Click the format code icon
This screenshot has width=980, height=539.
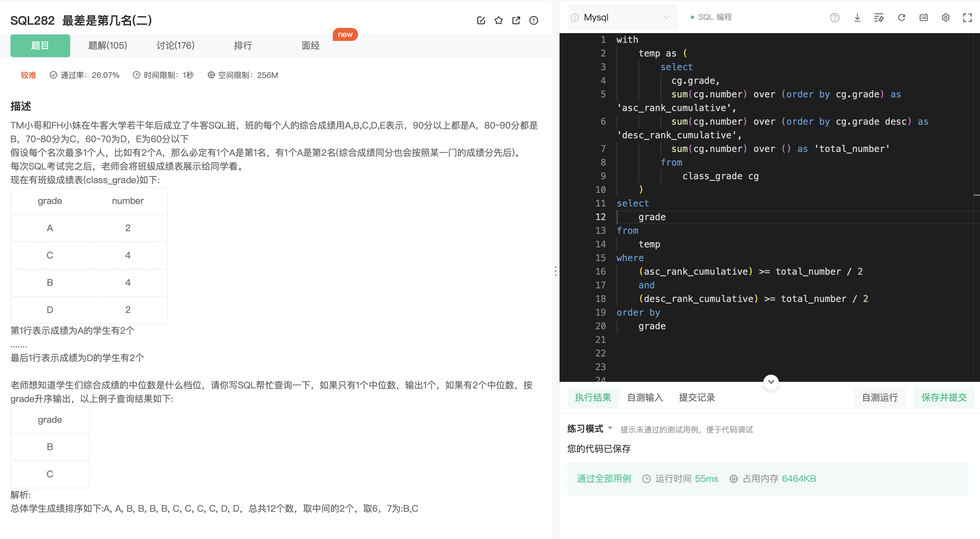pos(879,18)
